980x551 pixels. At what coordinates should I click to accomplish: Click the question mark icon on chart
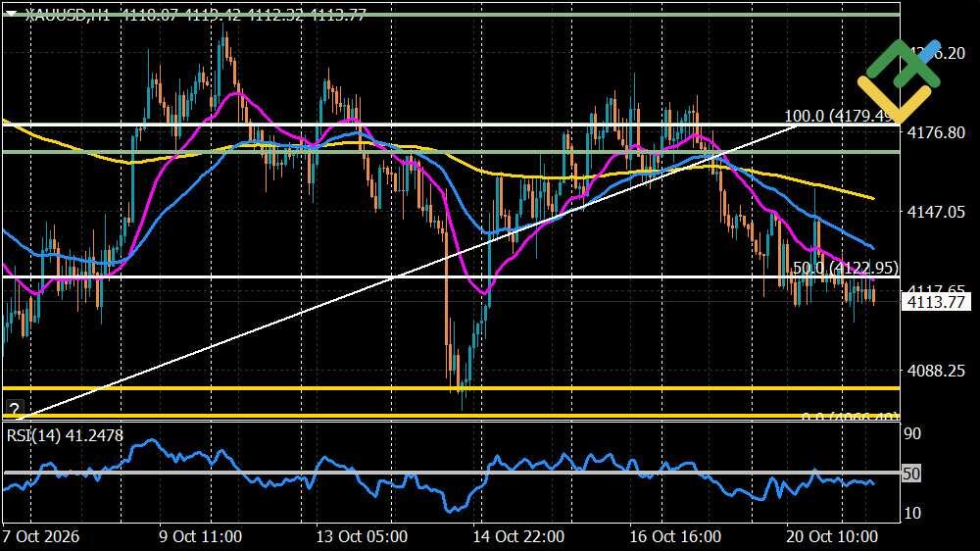click(x=14, y=410)
